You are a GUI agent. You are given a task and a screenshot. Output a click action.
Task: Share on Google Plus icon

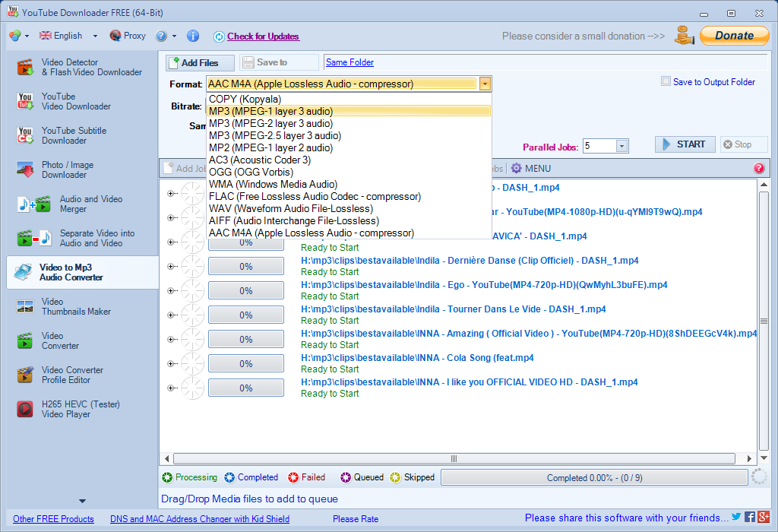pos(764,517)
